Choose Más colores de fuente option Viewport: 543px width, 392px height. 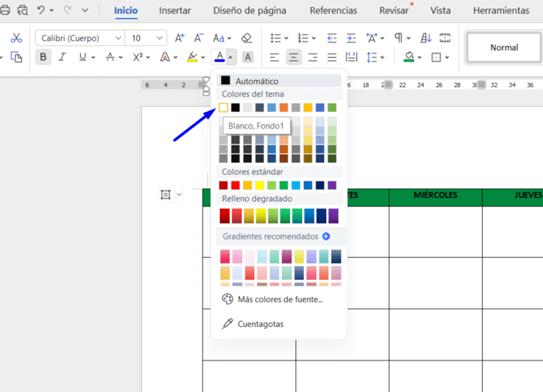pos(279,300)
